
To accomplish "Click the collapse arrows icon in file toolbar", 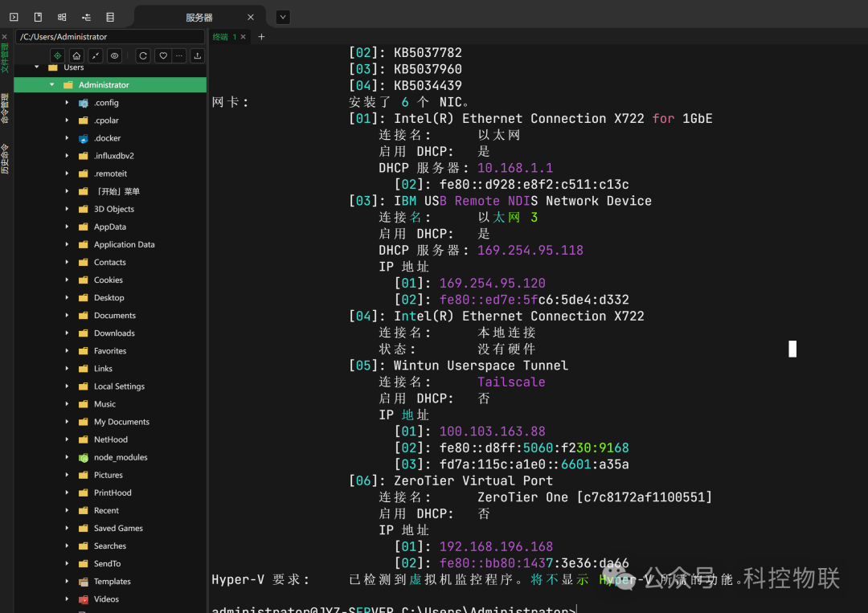I will (96, 55).
